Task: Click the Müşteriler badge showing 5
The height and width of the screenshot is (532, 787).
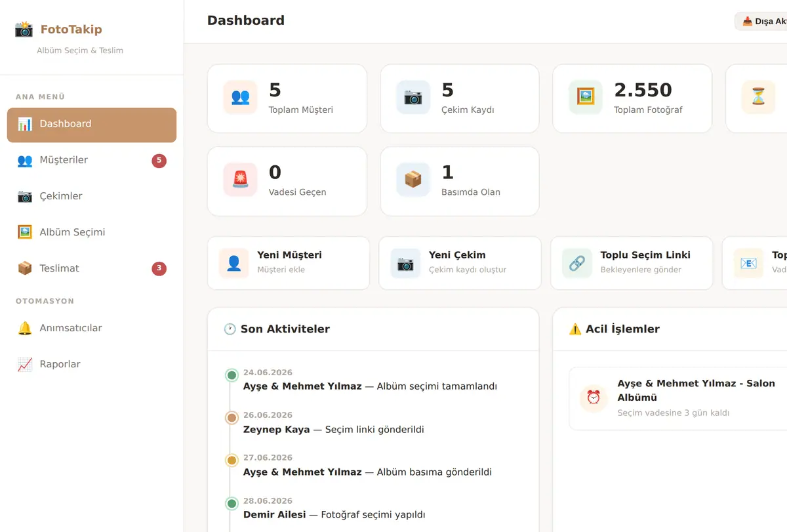Action: point(159,160)
